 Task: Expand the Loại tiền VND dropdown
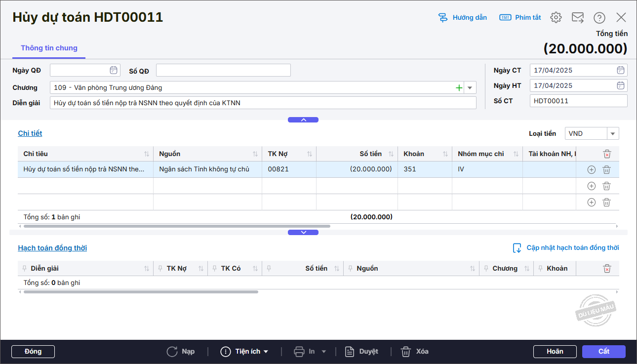point(613,133)
